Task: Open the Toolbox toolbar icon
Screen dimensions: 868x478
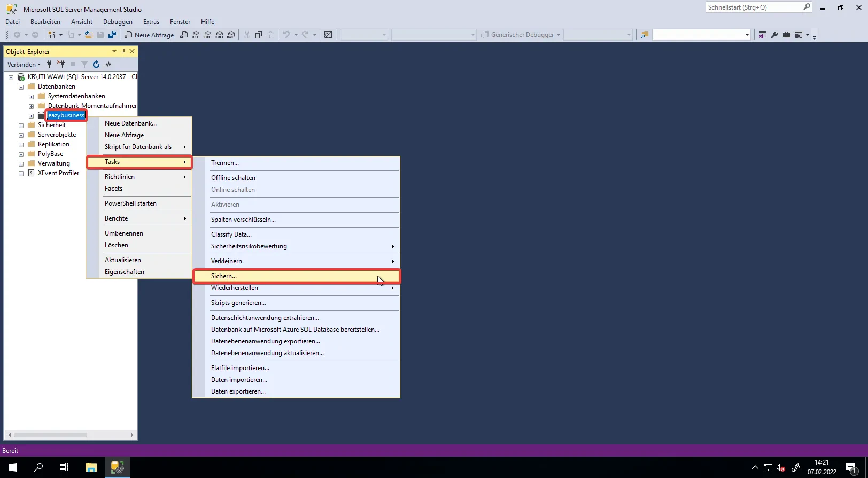Action: coord(786,35)
